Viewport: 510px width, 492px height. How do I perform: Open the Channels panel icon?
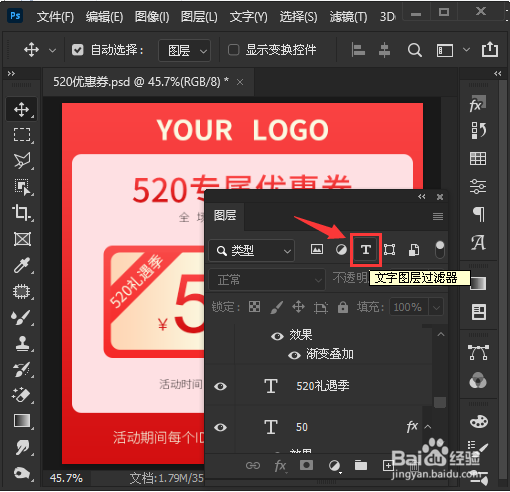pos(478,380)
